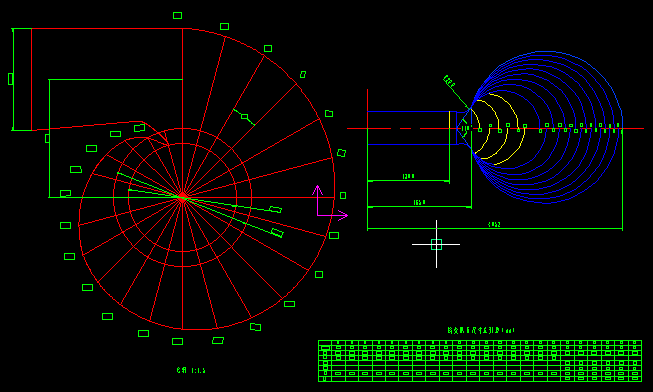
Task: Select the scale label under the volute drawing
Action: [x=191, y=370]
